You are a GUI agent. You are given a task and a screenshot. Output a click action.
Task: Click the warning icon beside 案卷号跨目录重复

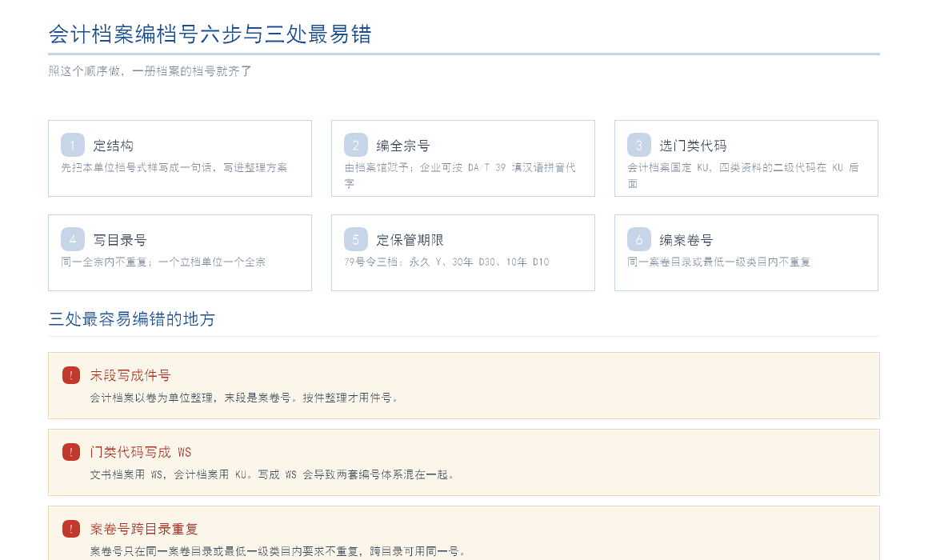pos(71,529)
